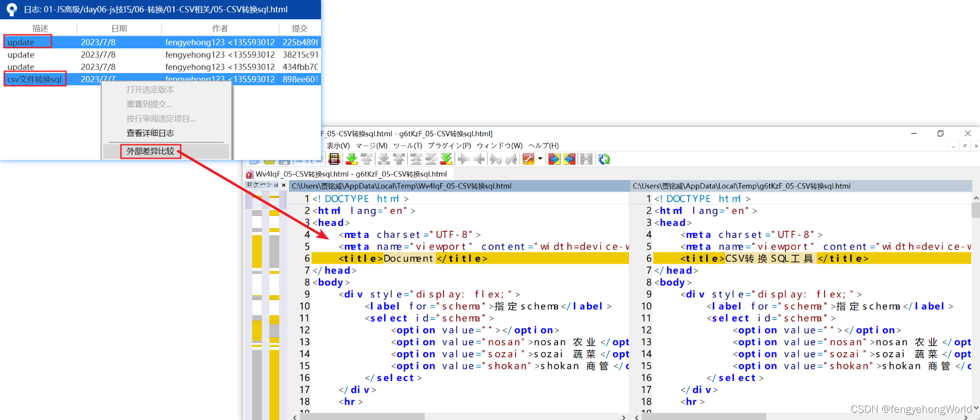Click the Select Line Difference toolbar icon
This screenshot has height=420, width=980.
(334, 159)
